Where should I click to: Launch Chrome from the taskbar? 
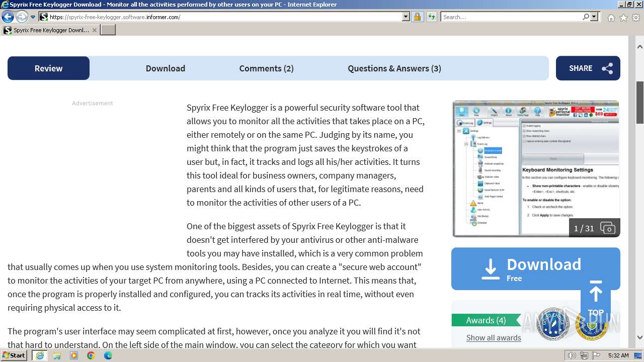coord(91,355)
